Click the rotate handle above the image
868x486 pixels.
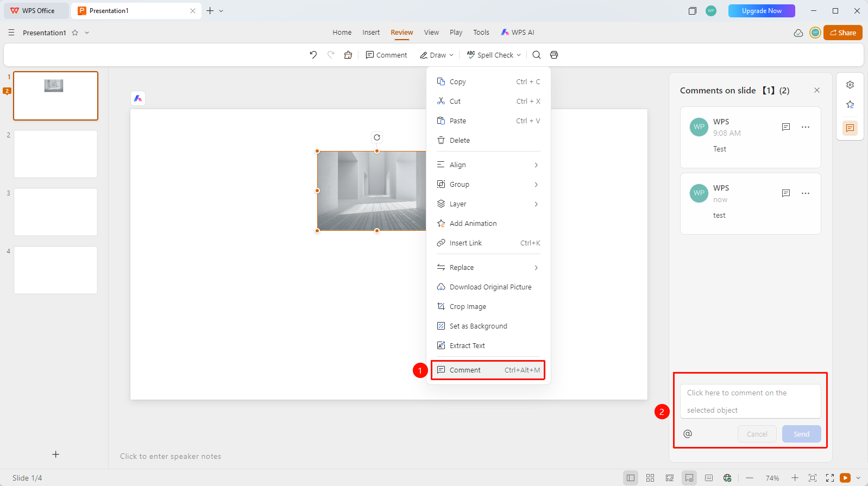[x=377, y=137]
